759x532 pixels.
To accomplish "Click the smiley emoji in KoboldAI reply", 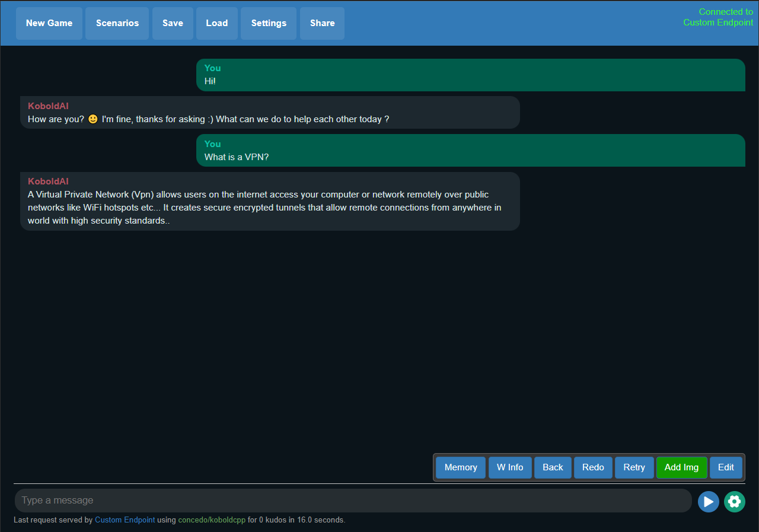I will [93, 119].
